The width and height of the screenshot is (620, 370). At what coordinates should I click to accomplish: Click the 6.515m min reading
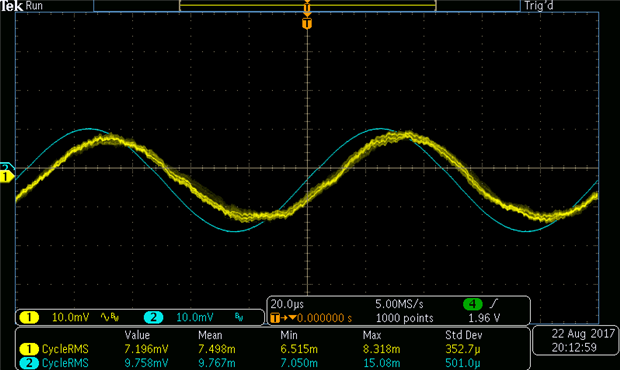(299, 349)
